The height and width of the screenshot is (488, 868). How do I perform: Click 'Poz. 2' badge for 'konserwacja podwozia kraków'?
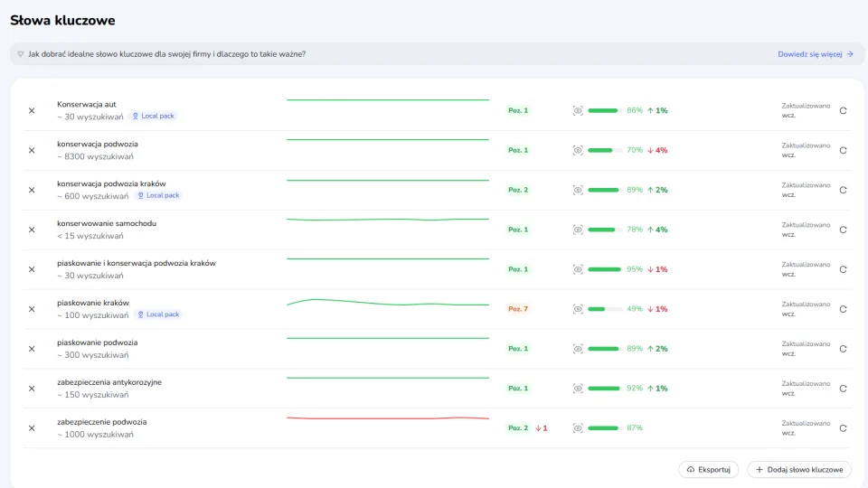pos(518,190)
